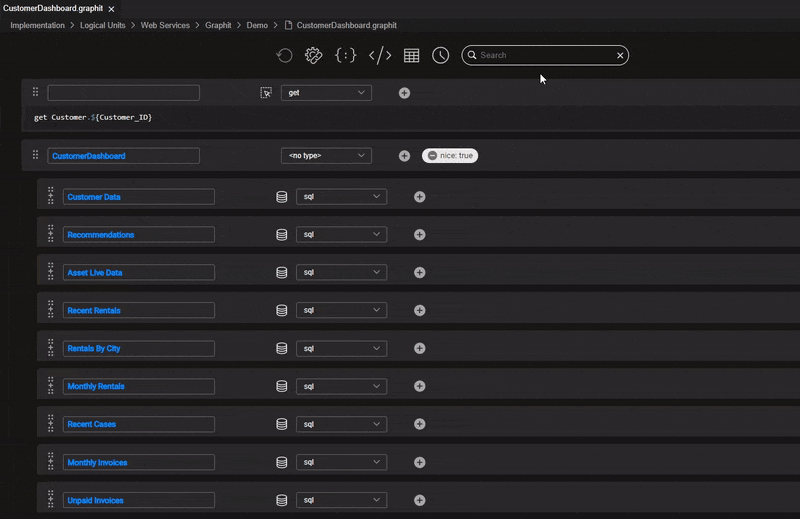This screenshot has width=800, height=519.
Task: Click the add plus icon on CustomerDashboard row
Action: [x=405, y=156]
